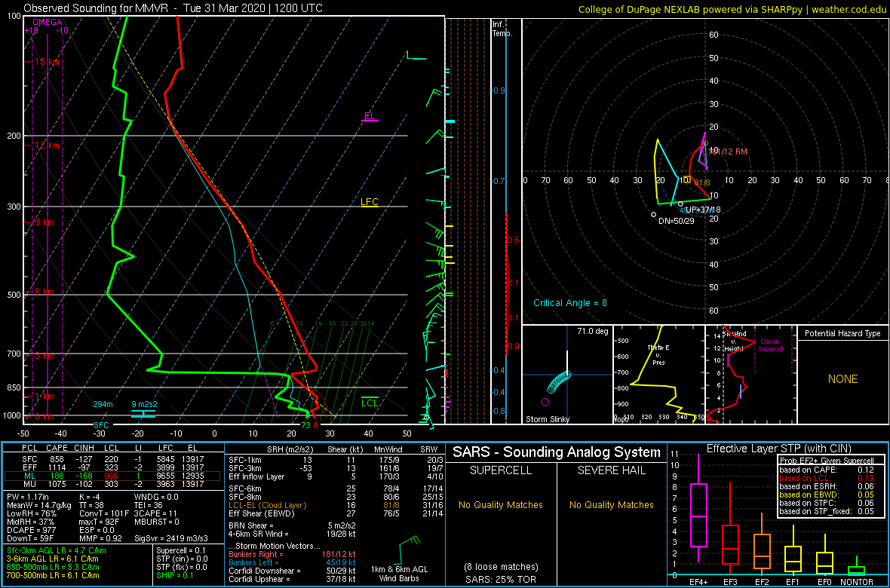Click the EL marker label on the skew-T
Viewport: 890px width, 588px height.
coord(370,116)
